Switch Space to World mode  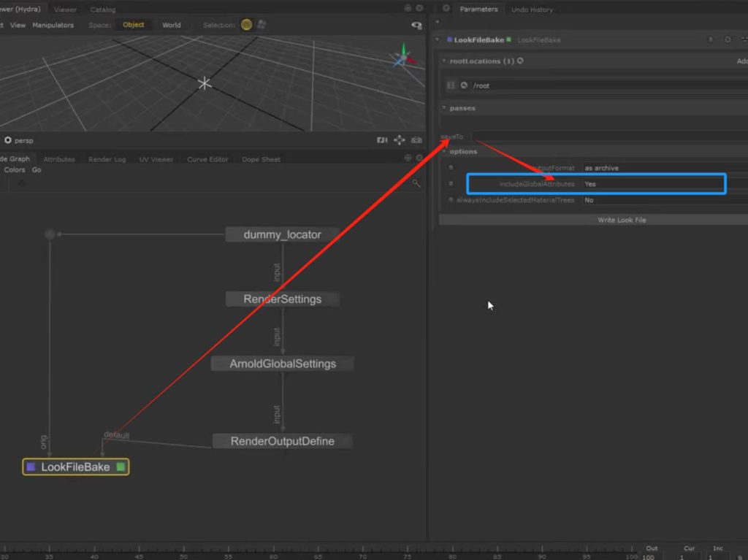tap(172, 25)
